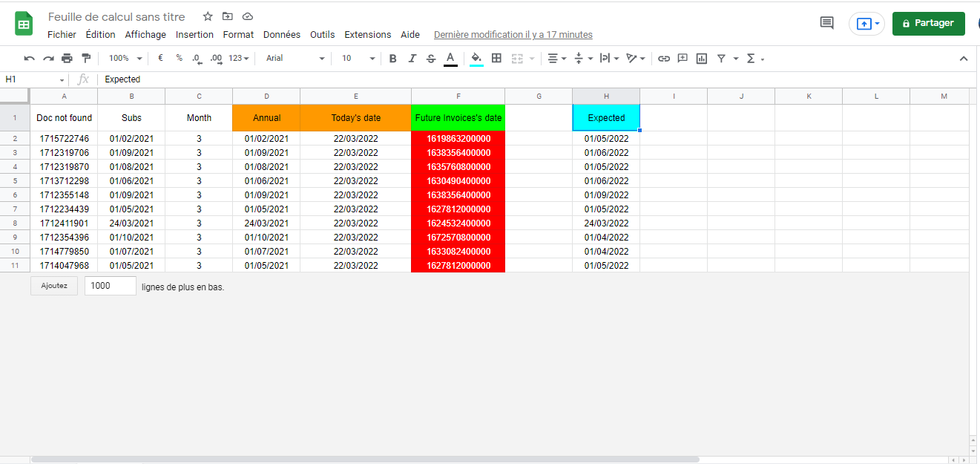This screenshot has height=464, width=980.
Task: Open Google Sheets home logo
Action: pos(24,24)
